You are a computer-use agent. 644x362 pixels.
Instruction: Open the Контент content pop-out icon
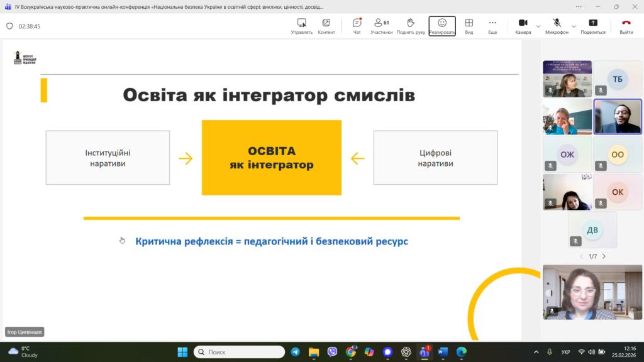[x=326, y=23]
